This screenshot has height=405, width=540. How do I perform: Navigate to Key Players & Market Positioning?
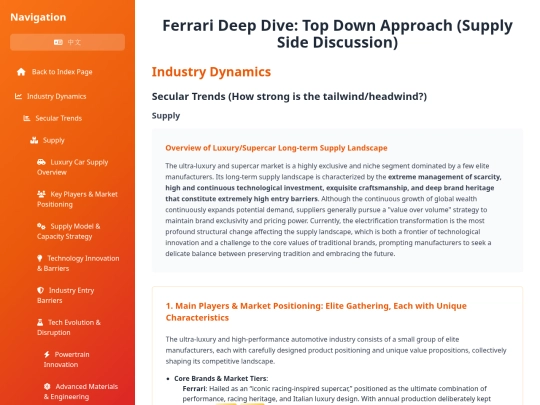pyautogui.click(x=77, y=199)
